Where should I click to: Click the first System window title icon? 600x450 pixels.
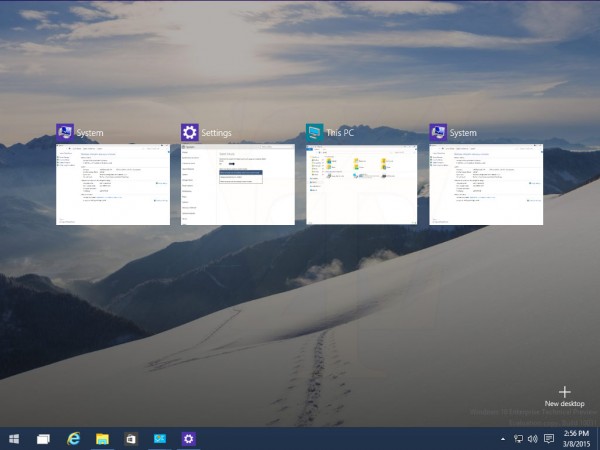coord(65,132)
